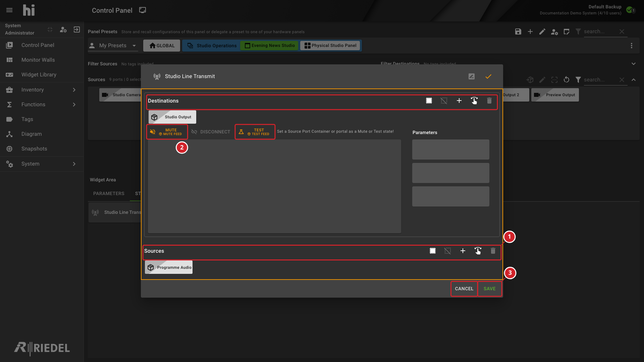Expand the filter section chevron
The height and width of the screenshot is (362, 644).
(x=634, y=64)
